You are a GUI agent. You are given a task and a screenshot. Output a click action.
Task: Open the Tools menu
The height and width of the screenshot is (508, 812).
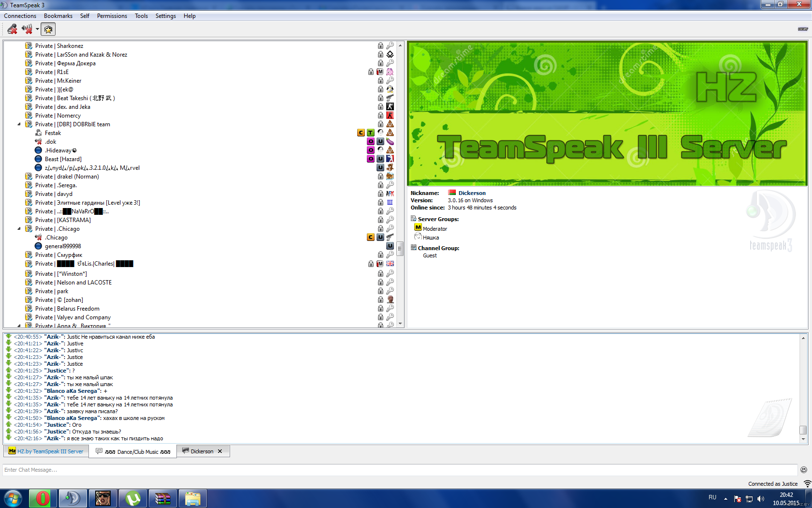[x=141, y=16]
